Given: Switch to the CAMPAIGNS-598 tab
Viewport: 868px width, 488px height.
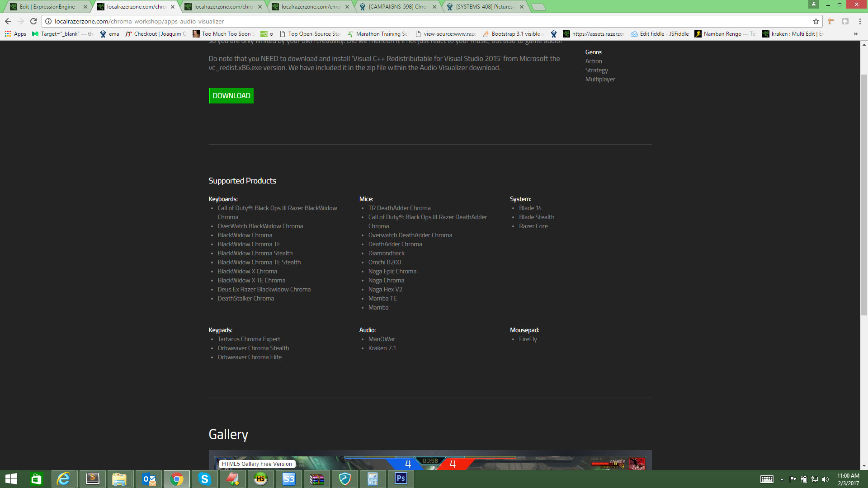Looking at the screenshot, I should click(398, 7).
